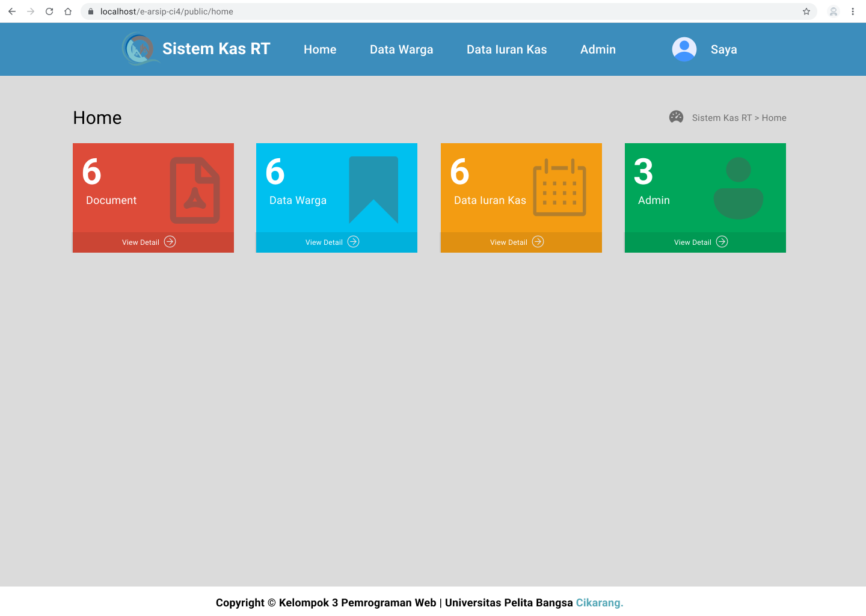Image resolution: width=866 pixels, height=616 pixels.
Task: Click the arrow icon on the Admin View Detail bar
Action: [x=722, y=241]
